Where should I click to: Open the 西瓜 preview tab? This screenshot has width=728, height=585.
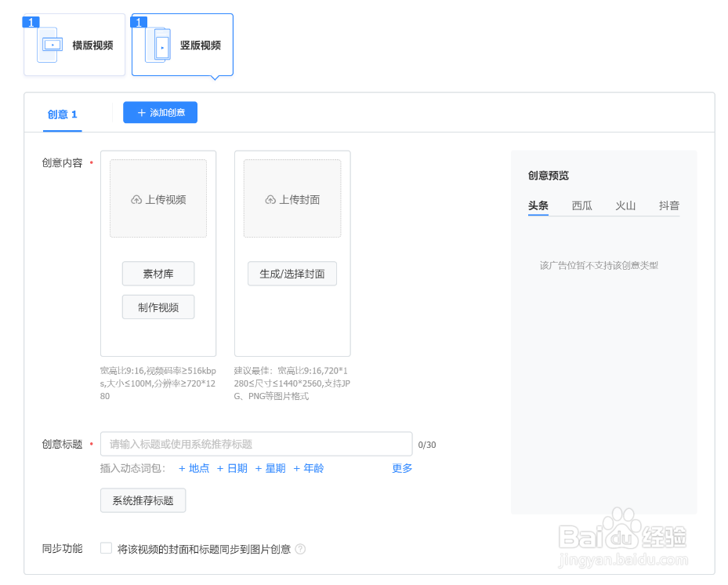581,205
